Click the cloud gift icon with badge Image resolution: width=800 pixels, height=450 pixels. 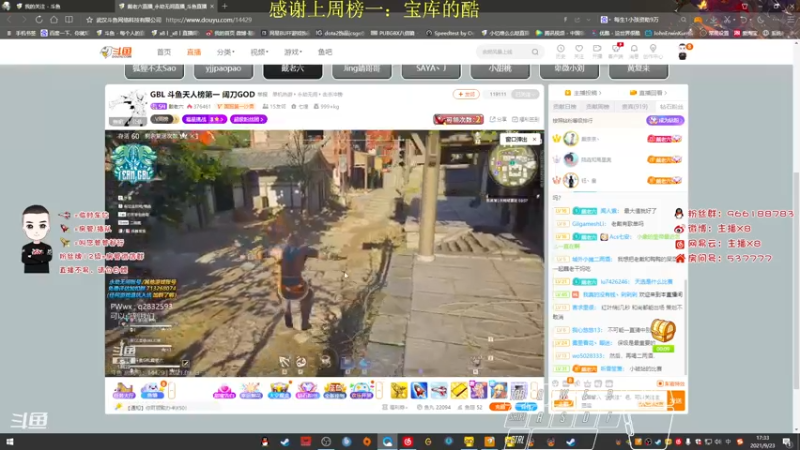[x=153, y=391]
